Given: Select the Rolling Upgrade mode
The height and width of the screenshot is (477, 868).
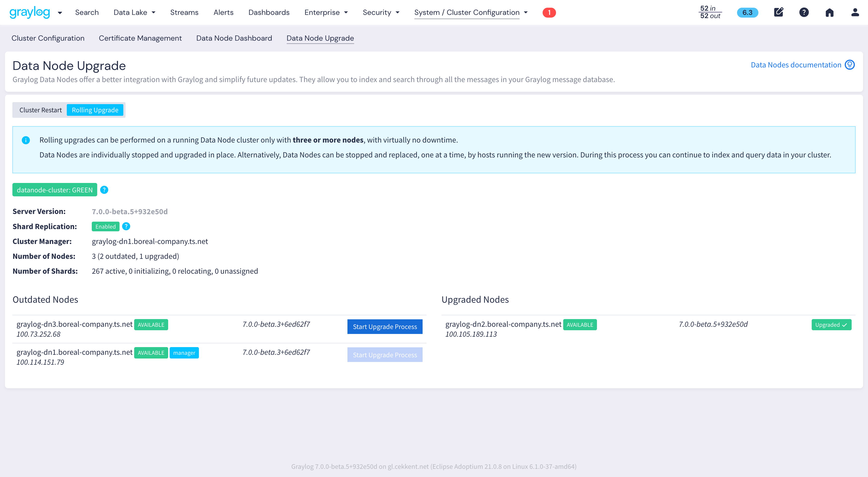Looking at the screenshot, I should point(95,110).
